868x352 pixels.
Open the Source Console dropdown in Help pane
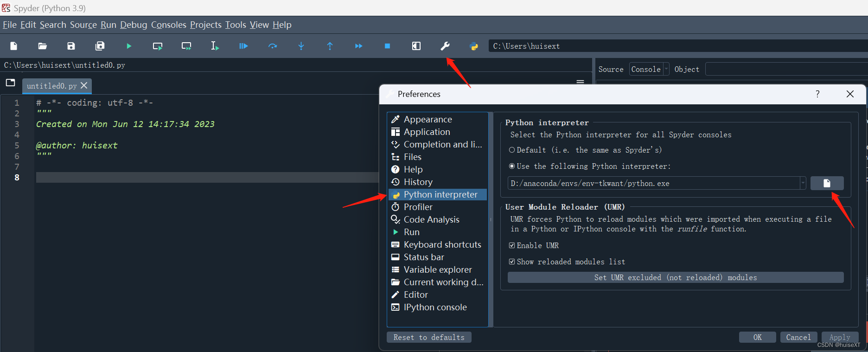tap(649, 69)
